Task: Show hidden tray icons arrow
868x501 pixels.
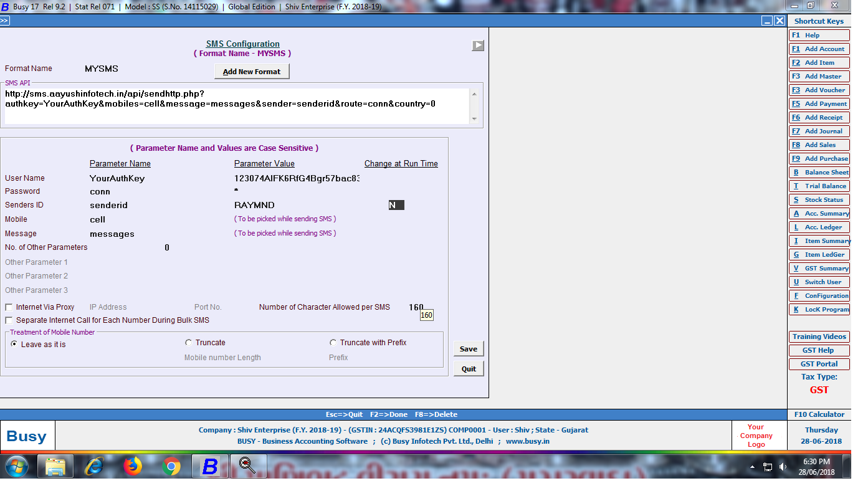Action: pyautogui.click(x=753, y=467)
